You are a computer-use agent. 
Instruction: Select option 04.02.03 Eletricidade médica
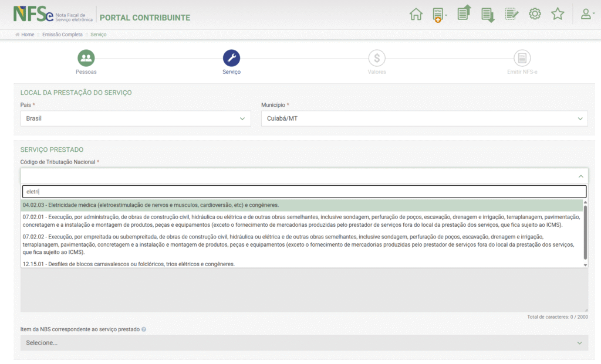[x=150, y=205]
